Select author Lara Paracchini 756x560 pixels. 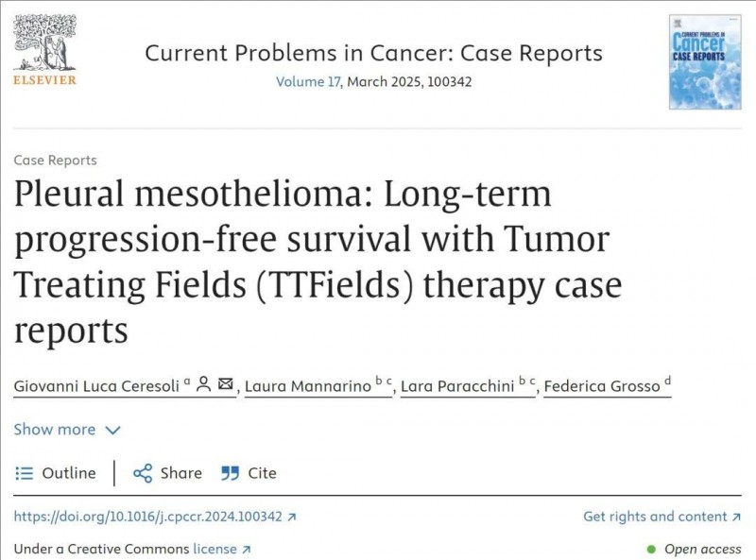tap(457, 386)
